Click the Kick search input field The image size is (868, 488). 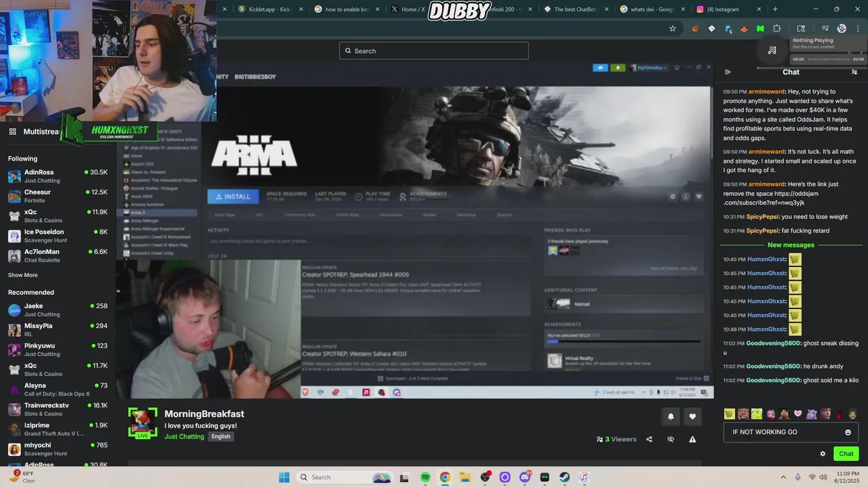[x=434, y=51]
